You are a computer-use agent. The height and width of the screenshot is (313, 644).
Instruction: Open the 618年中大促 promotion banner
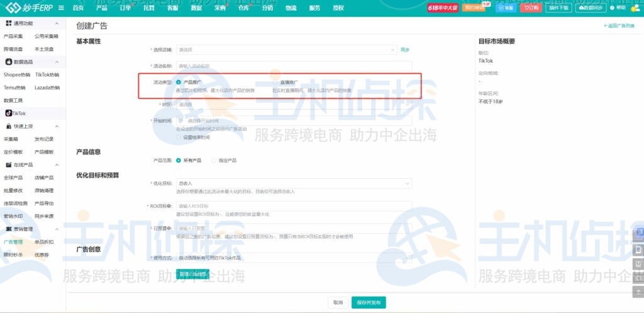[443, 8]
